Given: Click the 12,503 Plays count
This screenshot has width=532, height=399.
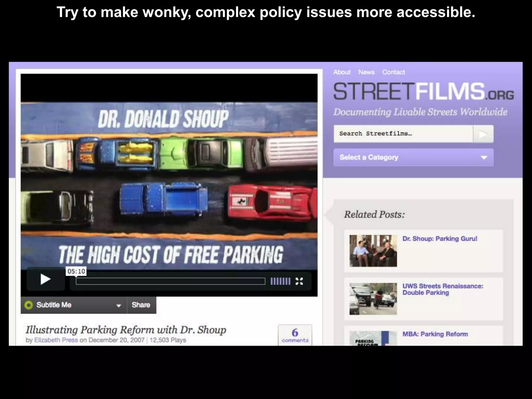Looking at the screenshot, I should 168,340.
